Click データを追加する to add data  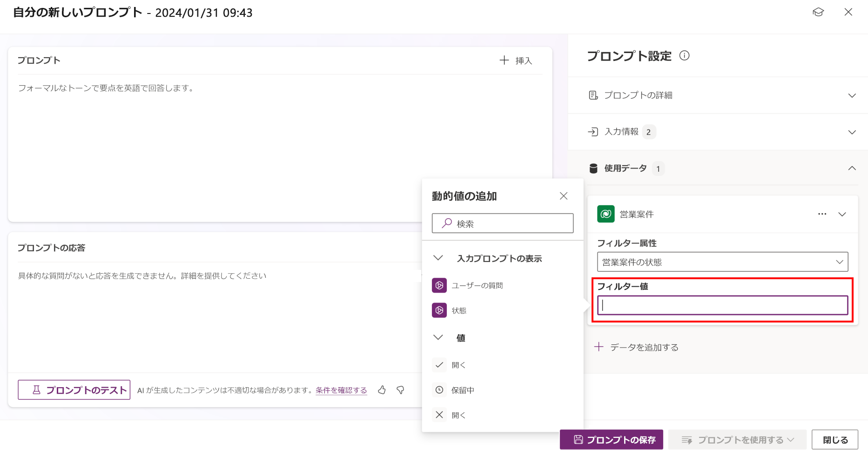pos(637,347)
